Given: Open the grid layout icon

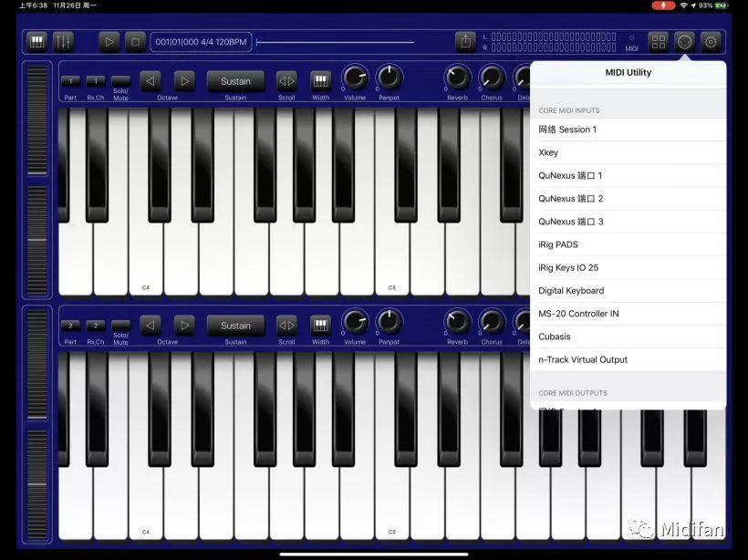Looking at the screenshot, I should (658, 42).
